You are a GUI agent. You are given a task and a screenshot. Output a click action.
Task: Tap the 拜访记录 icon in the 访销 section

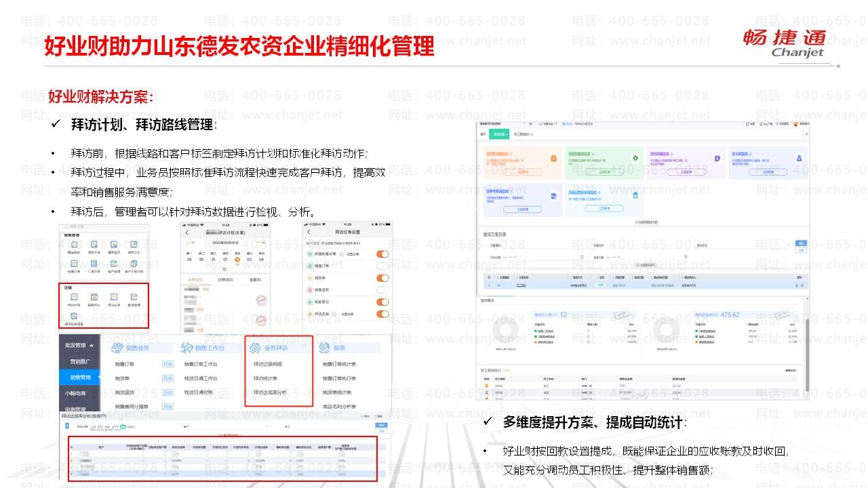coord(114,296)
